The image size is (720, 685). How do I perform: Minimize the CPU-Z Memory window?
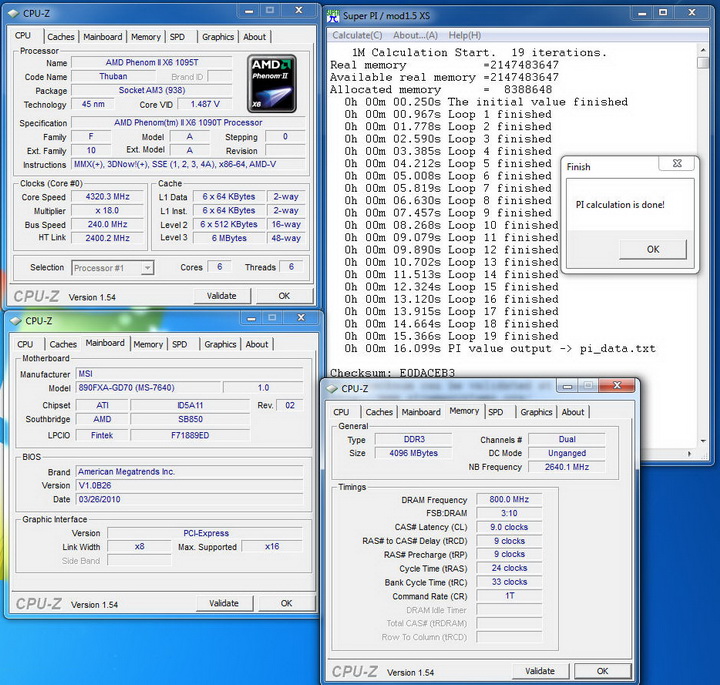[566, 387]
